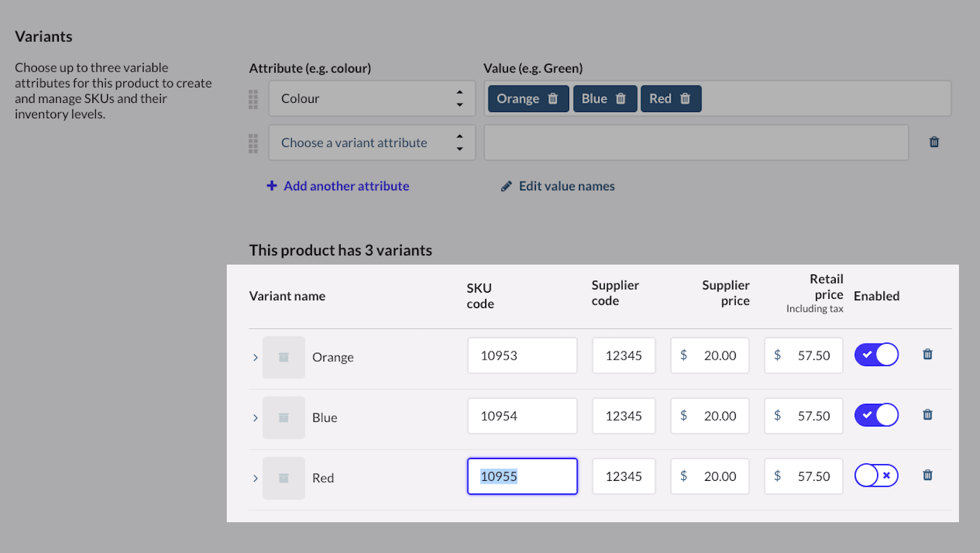The image size is (980, 553).
Task: Open the Colour attribute dropdown
Action: pos(372,99)
